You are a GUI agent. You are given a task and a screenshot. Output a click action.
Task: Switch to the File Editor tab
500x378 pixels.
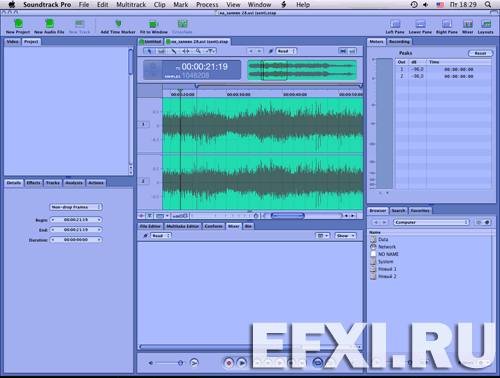pos(150,226)
